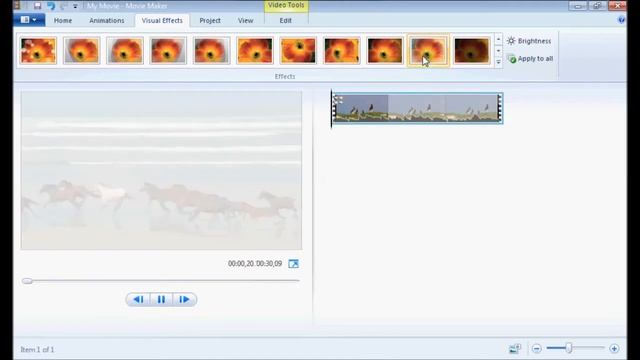Click the effects gallery up arrow
The height and width of the screenshot is (360, 640).
[x=498, y=39]
